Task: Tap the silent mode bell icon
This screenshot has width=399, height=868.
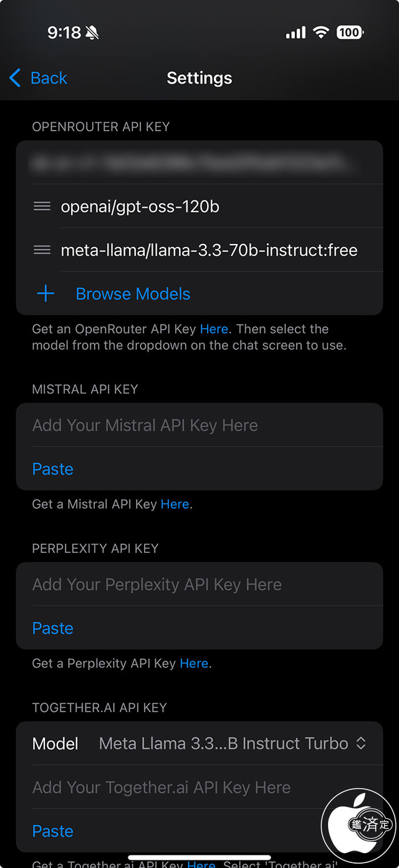Action: pyautogui.click(x=93, y=32)
